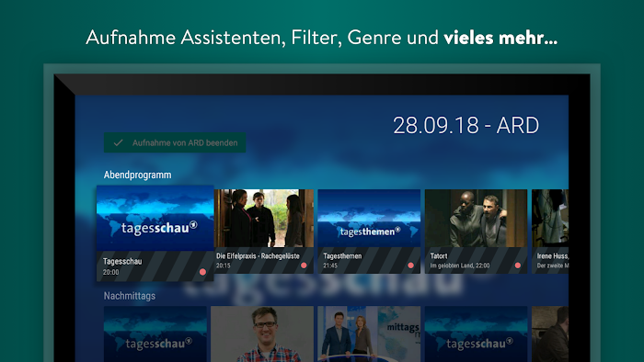Open the thumbnail of man with glasses
The width and height of the screenshot is (644, 362).
tap(262, 334)
